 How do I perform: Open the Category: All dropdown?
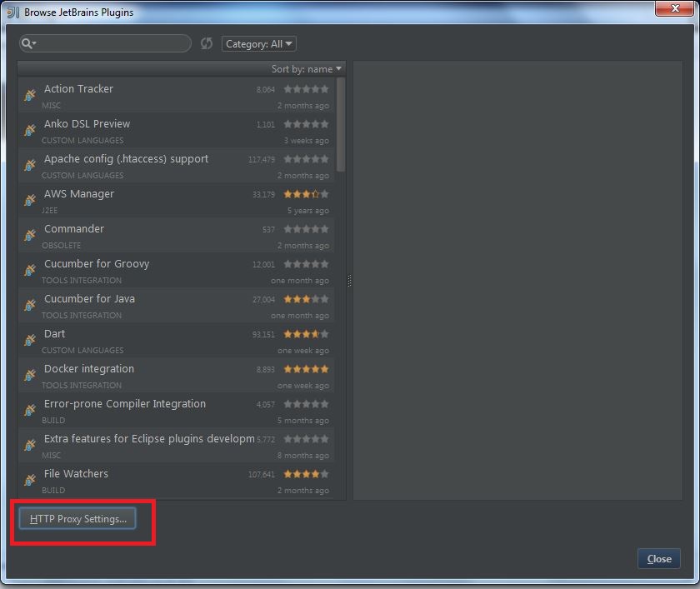(259, 43)
